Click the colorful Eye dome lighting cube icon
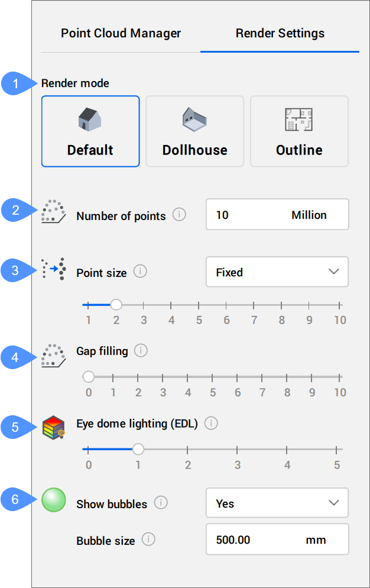The width and height of the screenshot is (370, 588). tap(53, 428)
